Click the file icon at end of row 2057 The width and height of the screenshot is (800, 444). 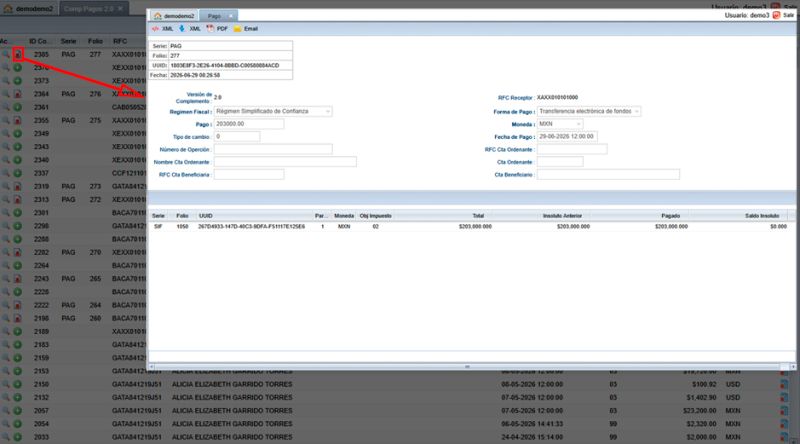[784, 410]
